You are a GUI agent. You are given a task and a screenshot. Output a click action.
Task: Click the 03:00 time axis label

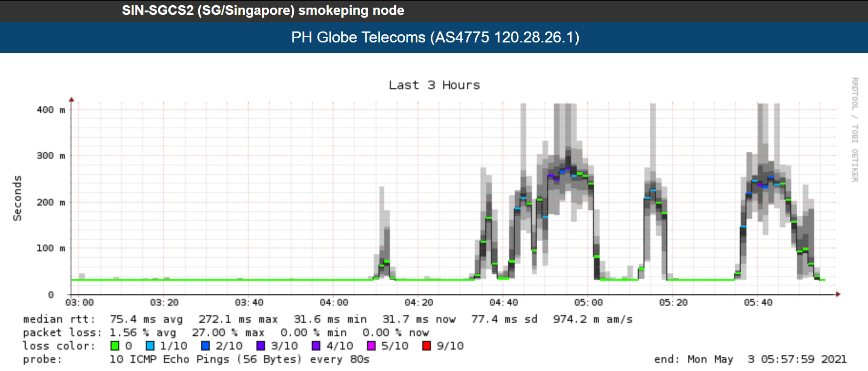(80, 302)
